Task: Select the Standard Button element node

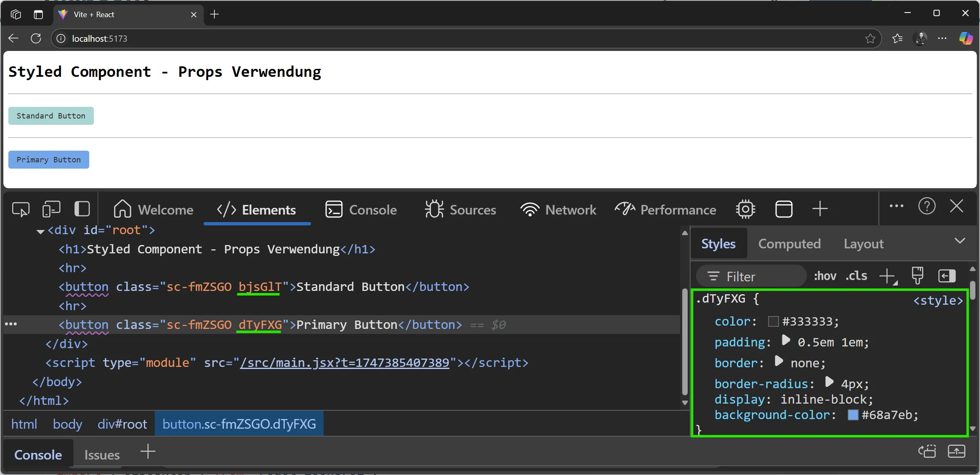Action: [264, 287]
